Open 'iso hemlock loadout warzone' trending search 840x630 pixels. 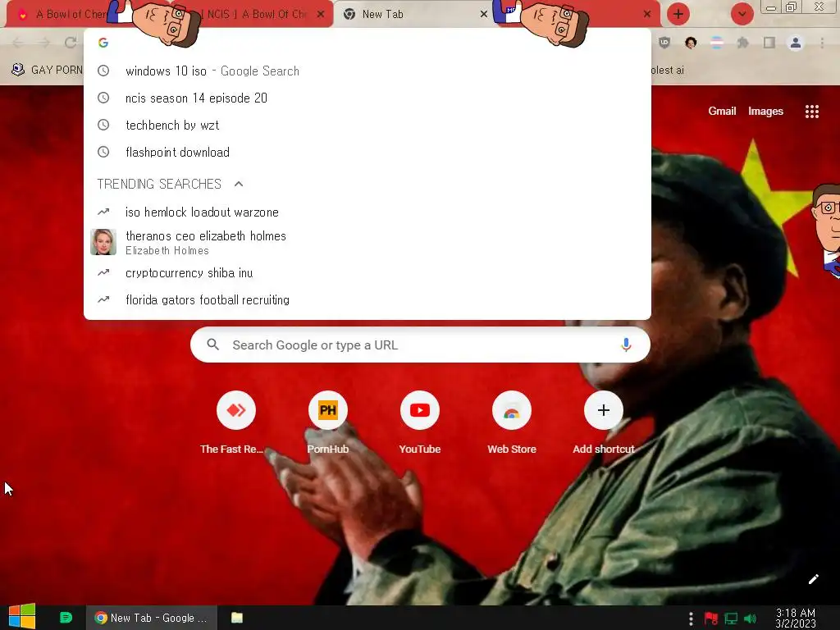pos(367,212)
